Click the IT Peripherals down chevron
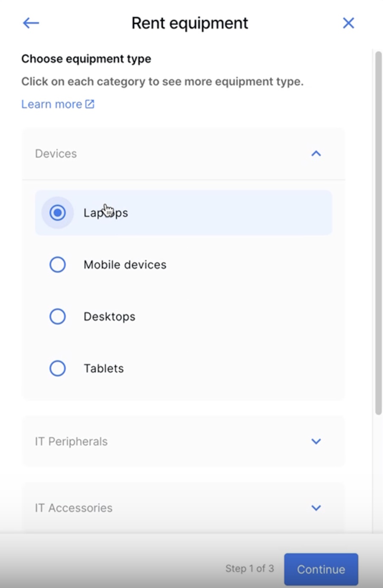This screenshot has width=383, height=588. (316, 442)
